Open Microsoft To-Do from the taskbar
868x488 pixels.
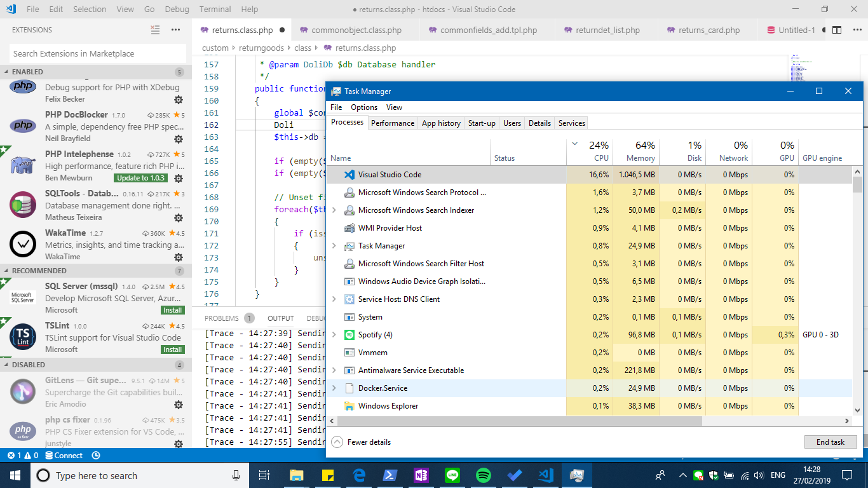(x=515, y=475)
